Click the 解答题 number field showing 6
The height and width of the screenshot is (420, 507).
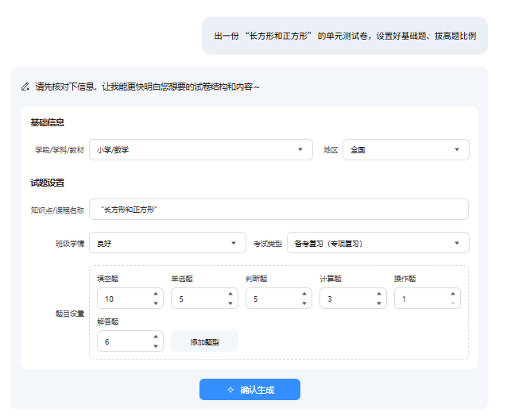tap(130, 341)
